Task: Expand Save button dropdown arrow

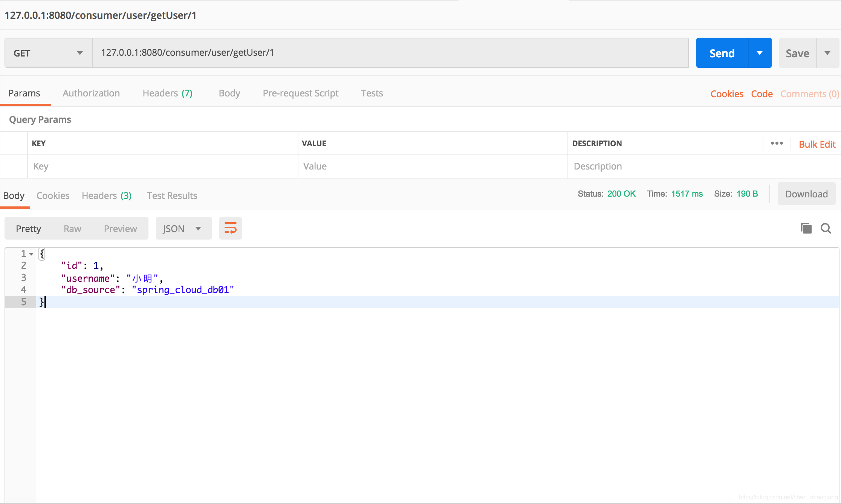Action: point(827,53)
